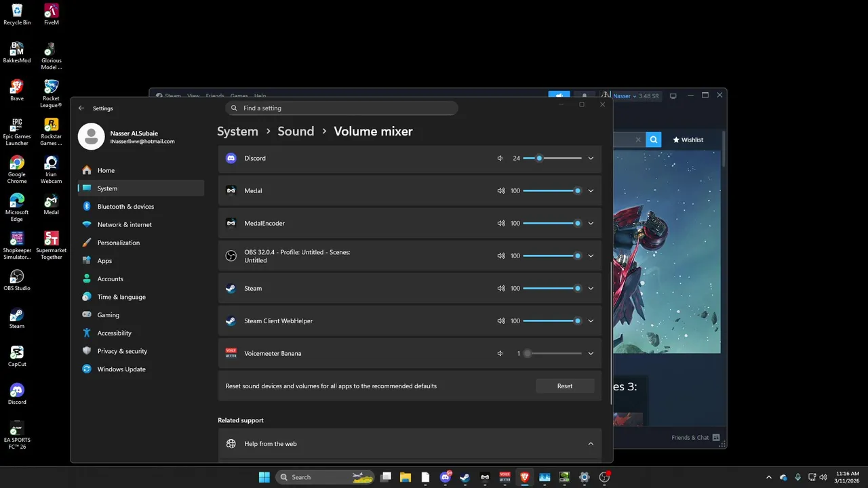
Task: Open the Medal desktop shortcut
Action: (51, 204)
